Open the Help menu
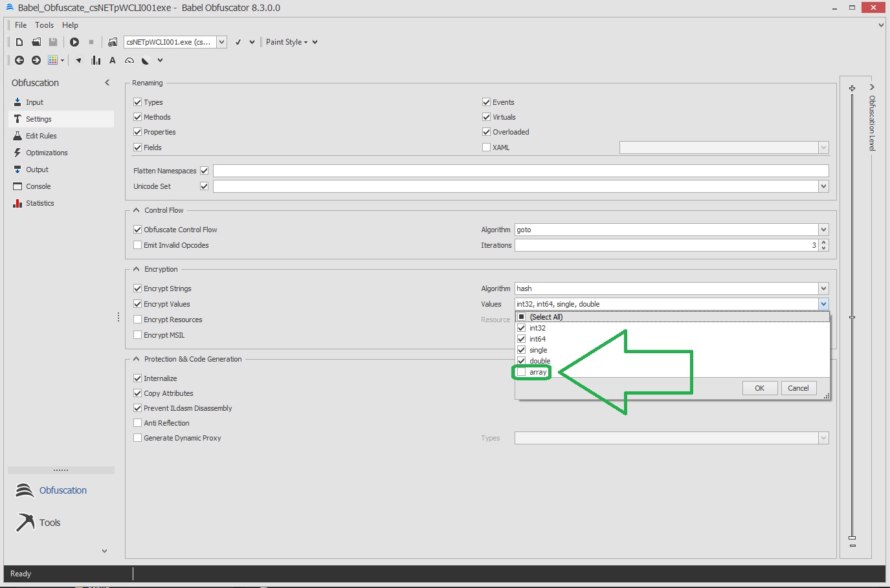The width and height of the screenshot is (890, 588). click(70, 25)
